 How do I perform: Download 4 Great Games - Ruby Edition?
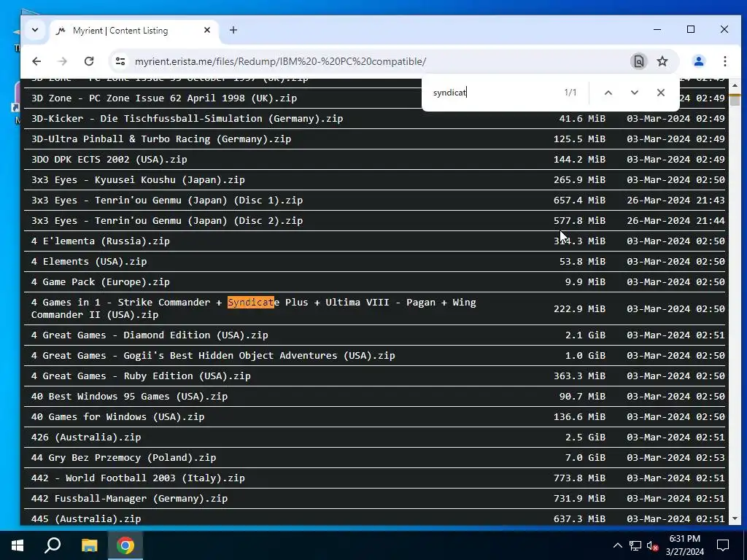tap(141, 376)
